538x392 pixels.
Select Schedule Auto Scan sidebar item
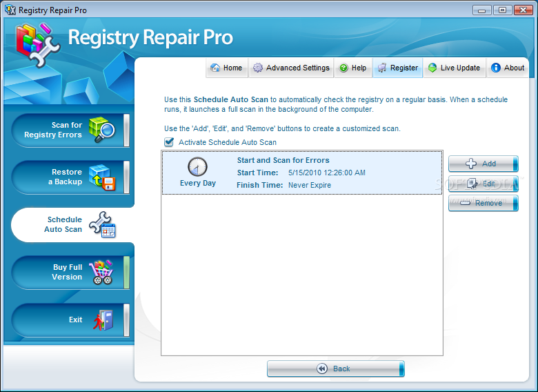pos(72,224)
